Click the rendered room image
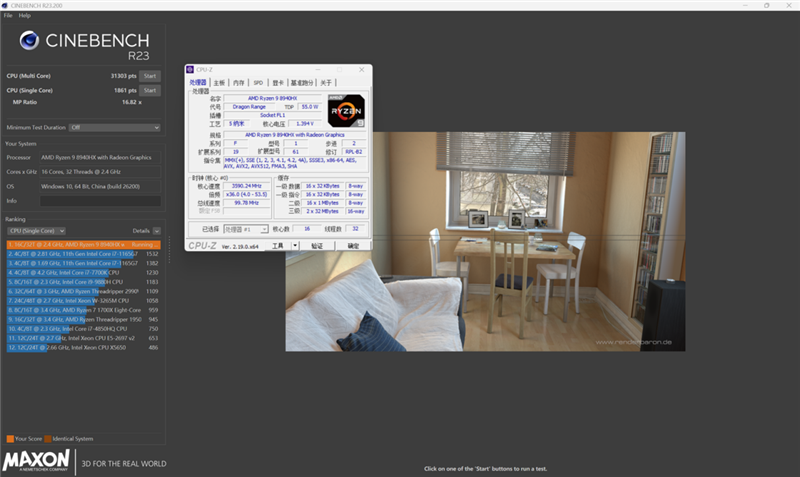 point(485,242)
